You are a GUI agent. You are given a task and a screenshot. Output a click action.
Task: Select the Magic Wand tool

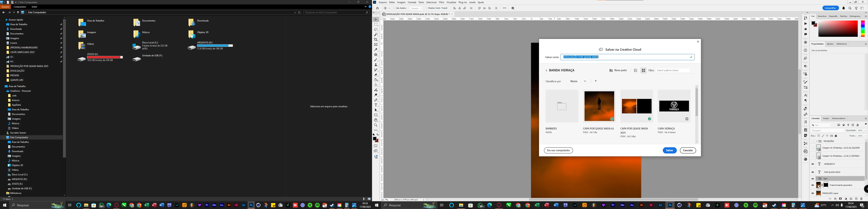point(376,35)
